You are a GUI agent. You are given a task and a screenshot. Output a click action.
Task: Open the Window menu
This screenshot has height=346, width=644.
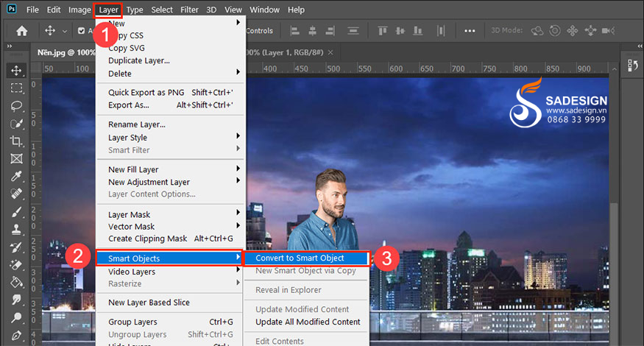click(x=264, y=10)
